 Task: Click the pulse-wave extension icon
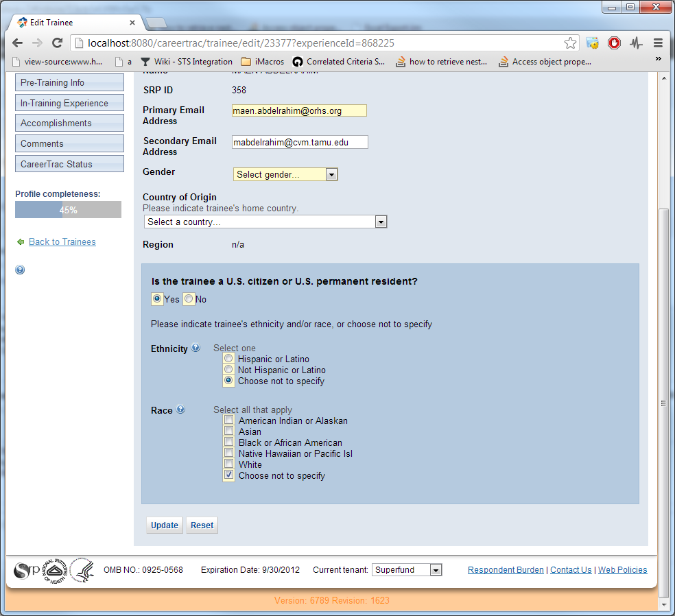coord(637,43)
